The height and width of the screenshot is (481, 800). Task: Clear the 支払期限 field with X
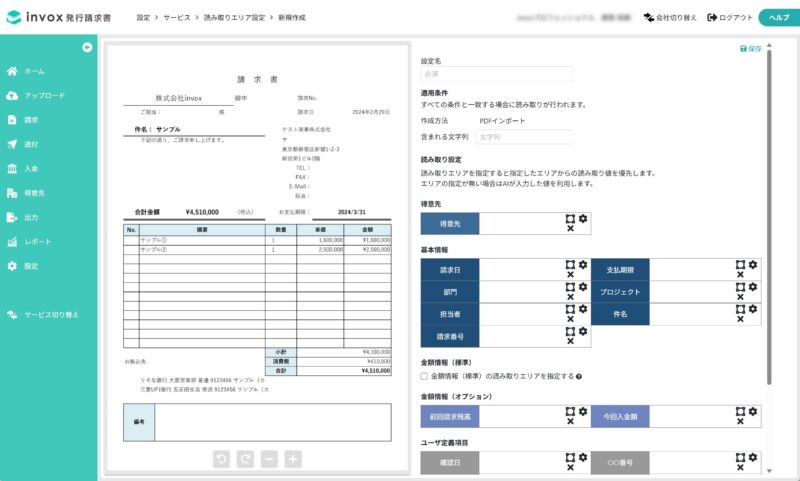740,274
